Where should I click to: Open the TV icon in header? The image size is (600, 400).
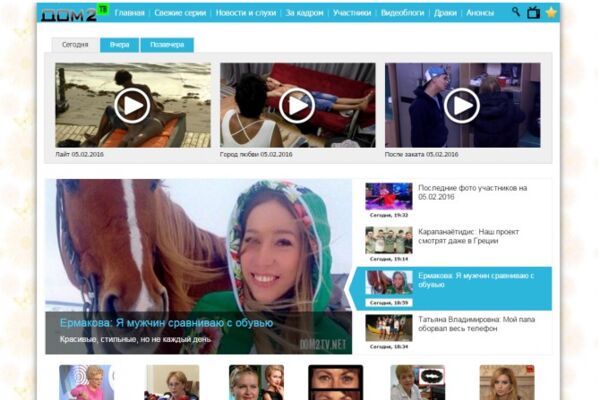pos(533,13)
